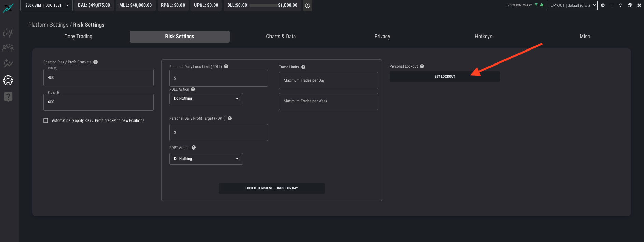644x242 pixels.
Task: Add a new layout with plus icon
Action: pyautogui.click(x=612, y=5)
